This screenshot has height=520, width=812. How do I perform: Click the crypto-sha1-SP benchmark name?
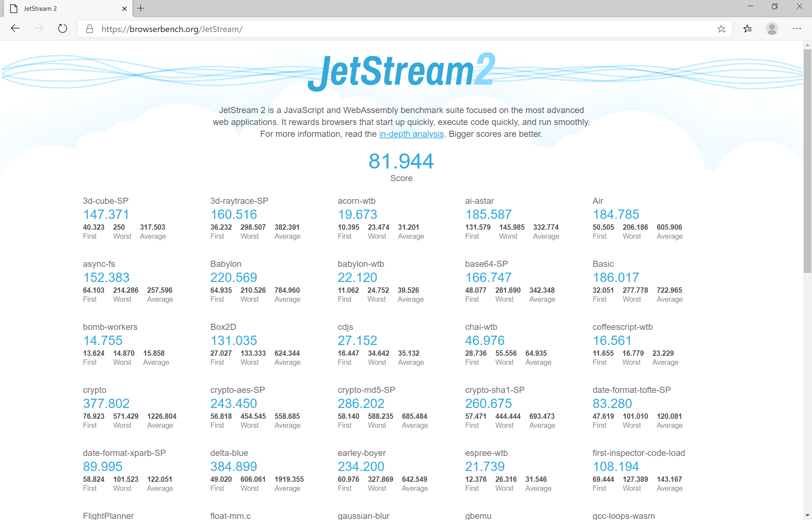495,390
